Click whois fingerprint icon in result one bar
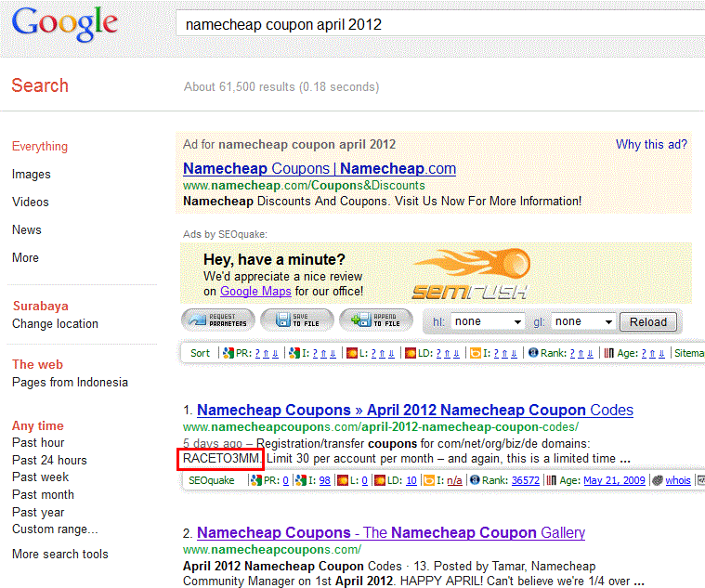 click(658, 480)
